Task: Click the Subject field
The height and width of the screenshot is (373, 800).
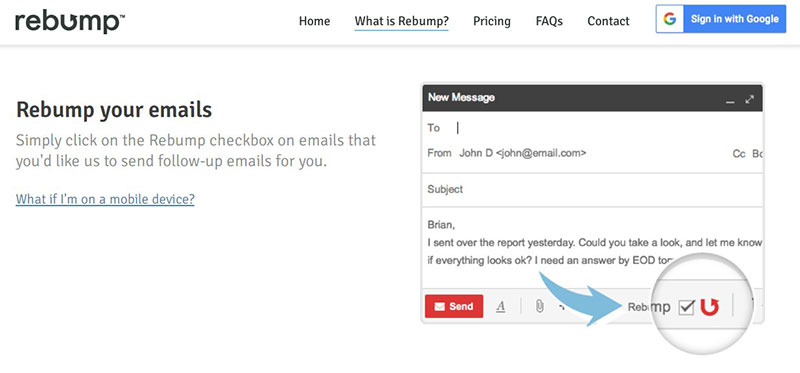Action: click(592, 189)
